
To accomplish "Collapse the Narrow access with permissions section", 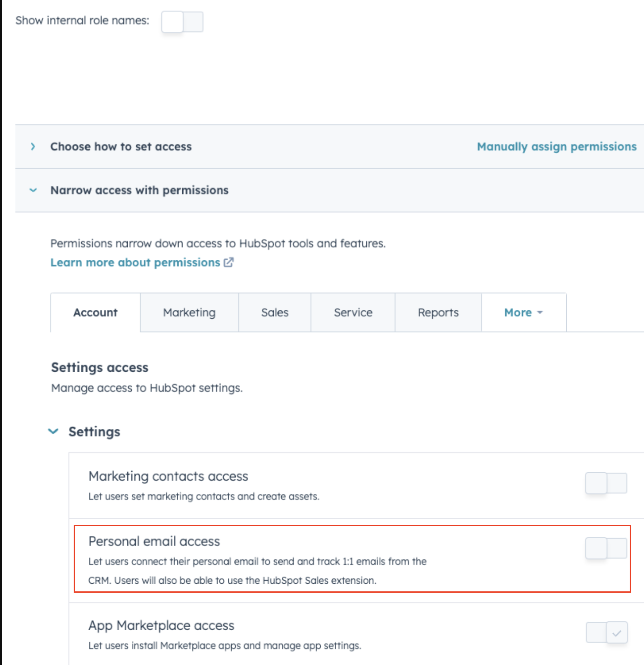I will (139, 190).
